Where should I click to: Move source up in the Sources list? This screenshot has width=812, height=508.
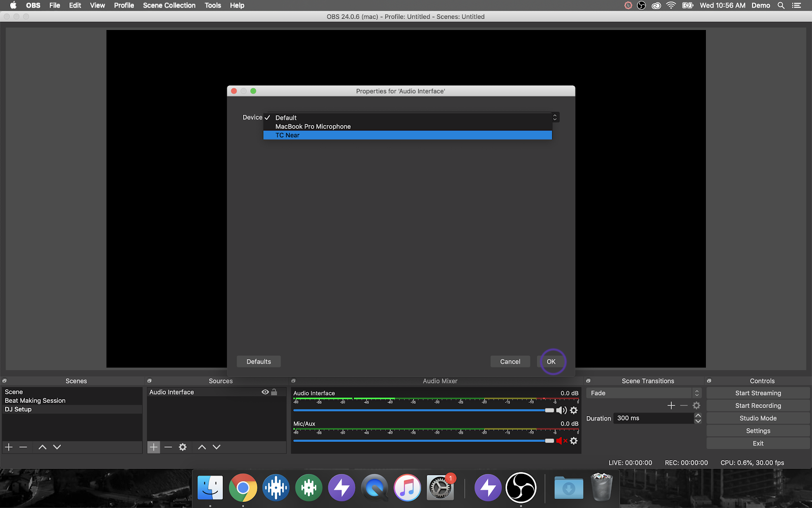click(202, 447)
